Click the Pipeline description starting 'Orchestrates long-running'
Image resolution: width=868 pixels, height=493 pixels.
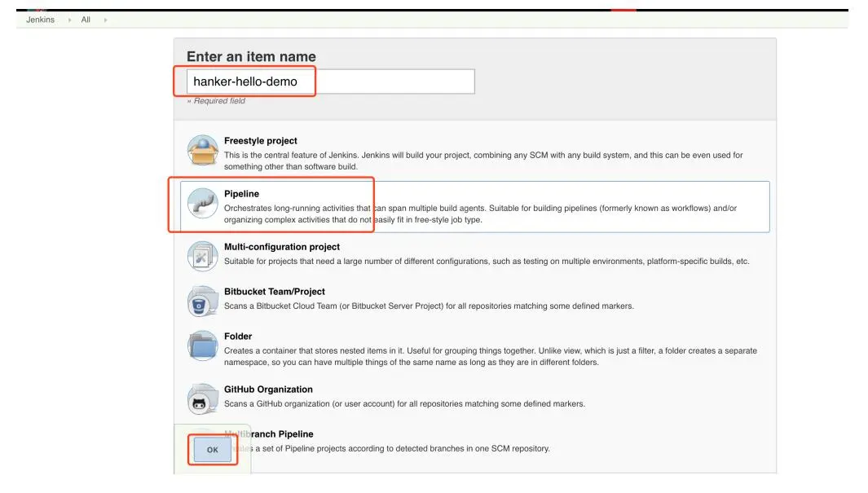(x=481, y=214)
